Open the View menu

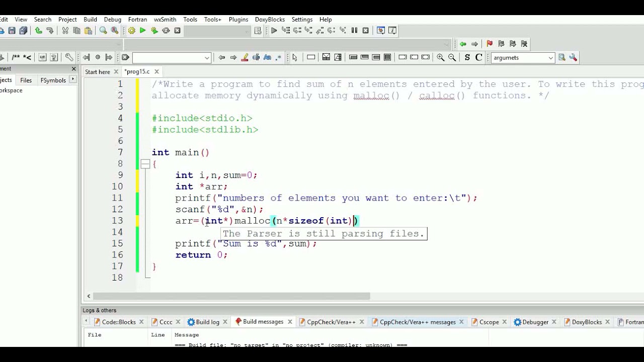[x=21, y=19]
